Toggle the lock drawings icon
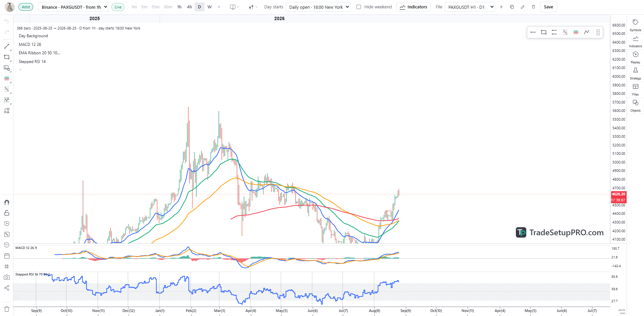Viewport: 644px width, 316px height. [x=7, y=213]
